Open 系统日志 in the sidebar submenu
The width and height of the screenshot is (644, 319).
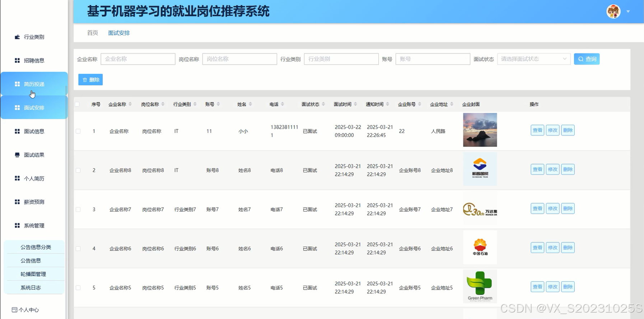tap(31, 287)
